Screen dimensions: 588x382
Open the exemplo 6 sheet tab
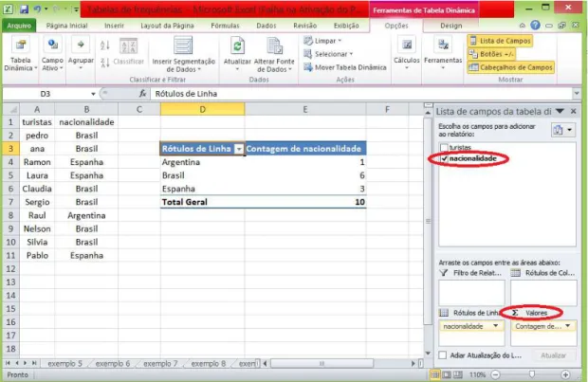[113, 364]
